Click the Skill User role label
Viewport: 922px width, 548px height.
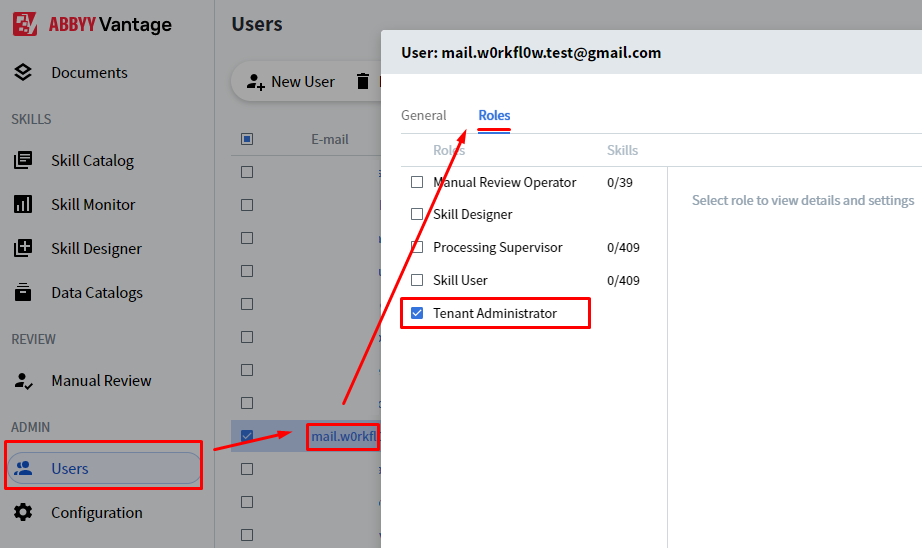click(x=460, y=280)
